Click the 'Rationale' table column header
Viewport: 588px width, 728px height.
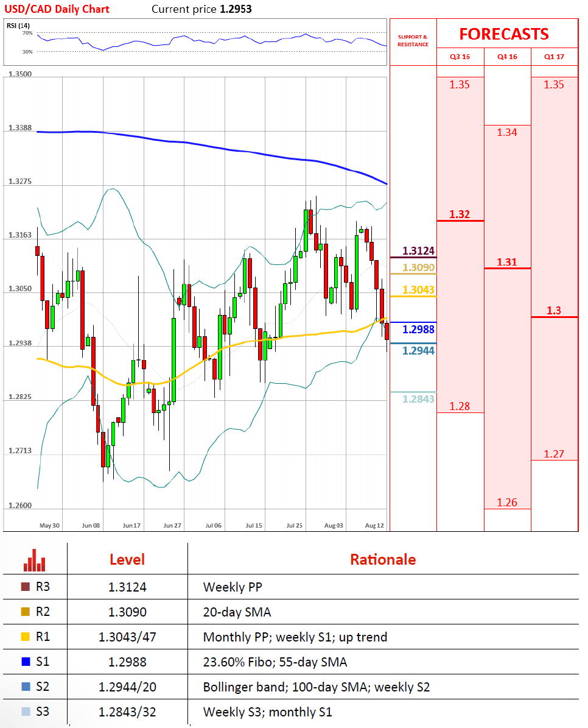[x=383, y=559]
